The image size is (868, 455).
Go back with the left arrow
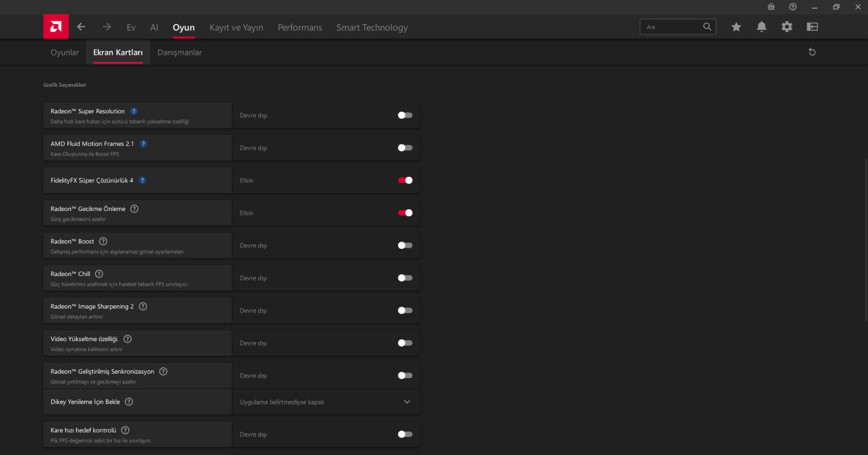[x=81, y=27]
